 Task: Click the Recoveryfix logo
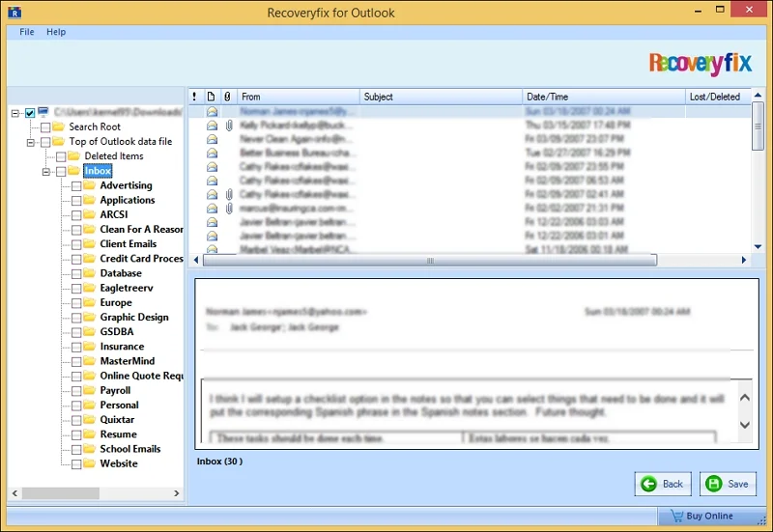click(700, 64)
